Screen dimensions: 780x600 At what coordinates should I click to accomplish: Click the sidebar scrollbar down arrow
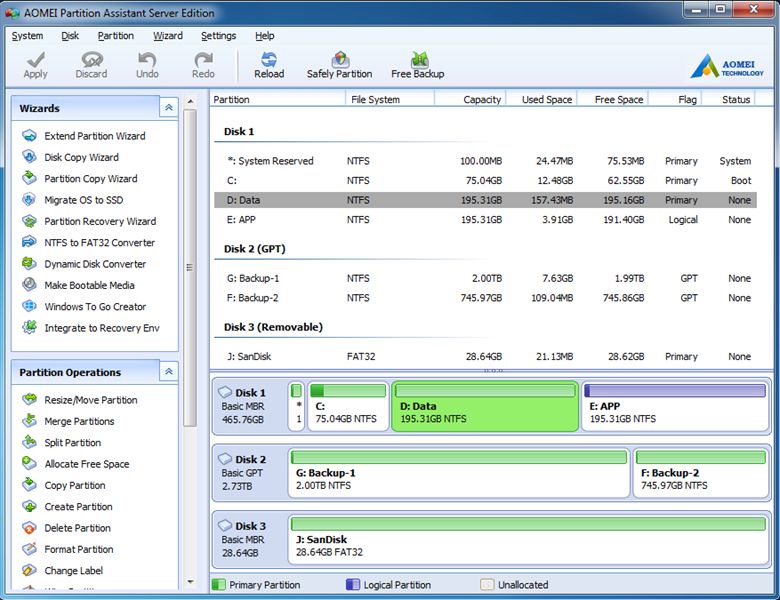click(x=190, y=581)
